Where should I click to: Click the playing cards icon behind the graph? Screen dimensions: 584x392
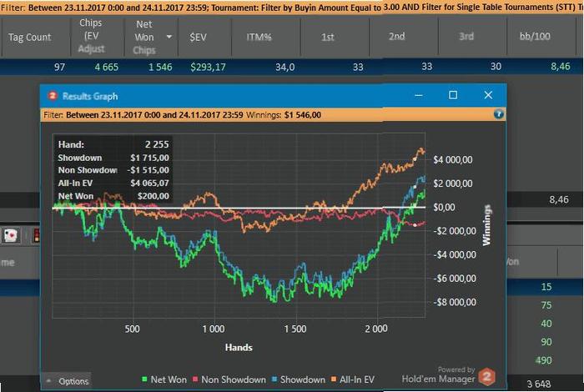[x=10, y=236]
